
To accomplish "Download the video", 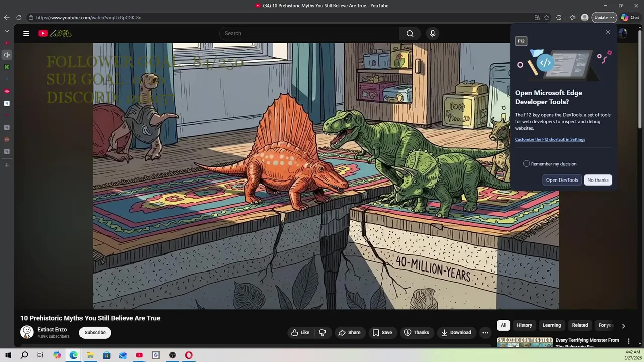I will tap(456, 332).
